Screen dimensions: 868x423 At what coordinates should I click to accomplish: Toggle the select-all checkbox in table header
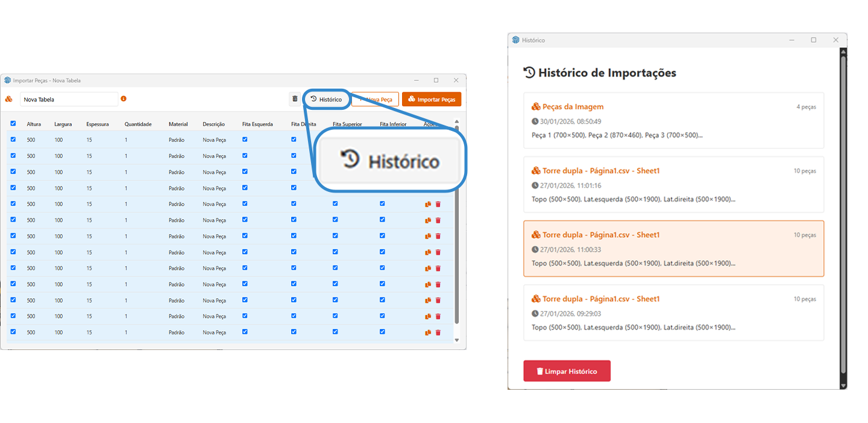[13, 124]
